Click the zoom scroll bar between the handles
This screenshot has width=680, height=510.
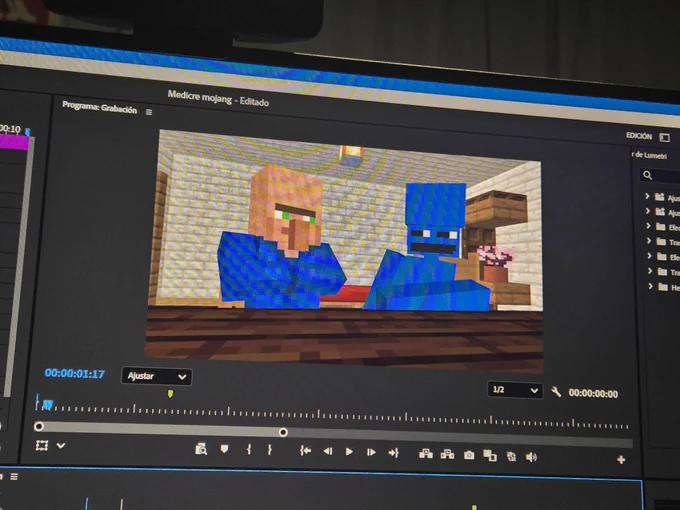click(160, 429)
